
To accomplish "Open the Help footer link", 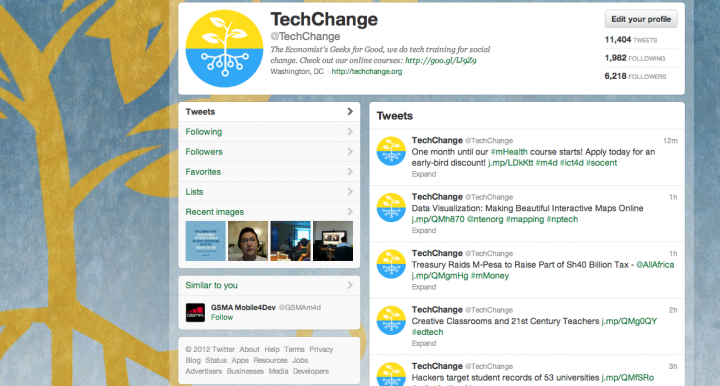I will 272,349.
